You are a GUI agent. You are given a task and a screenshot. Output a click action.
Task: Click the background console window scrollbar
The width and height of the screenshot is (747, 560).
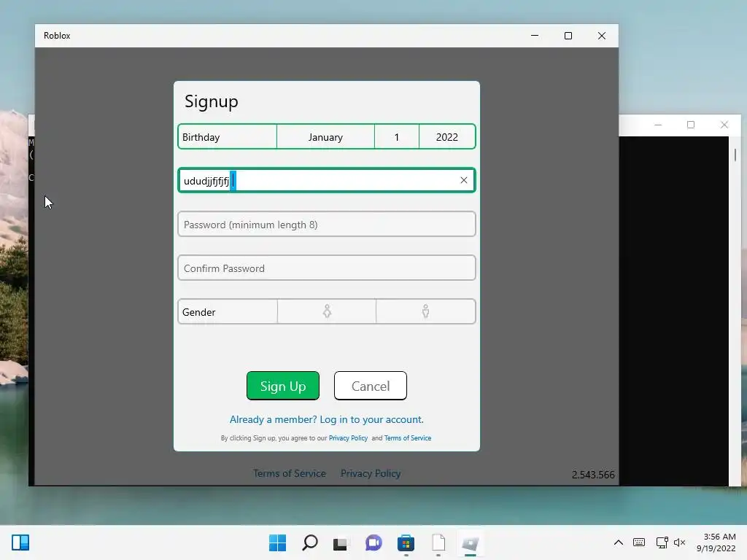tap(735, 155)
